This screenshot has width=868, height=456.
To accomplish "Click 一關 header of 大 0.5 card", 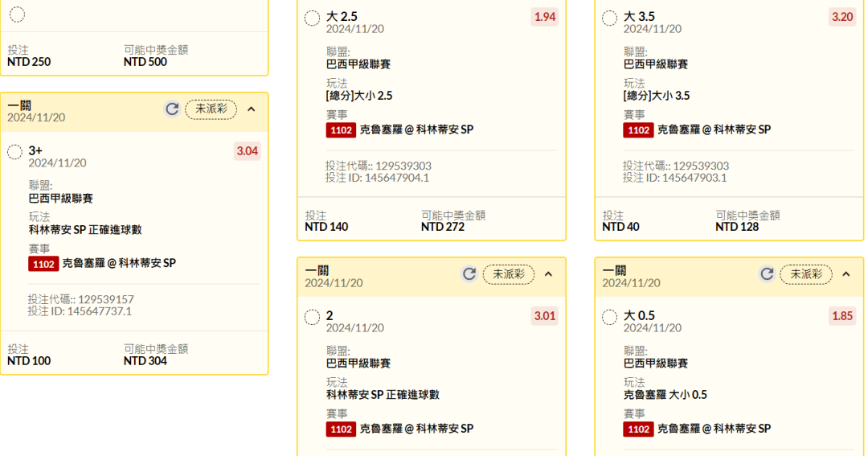I will pos(615,270).
